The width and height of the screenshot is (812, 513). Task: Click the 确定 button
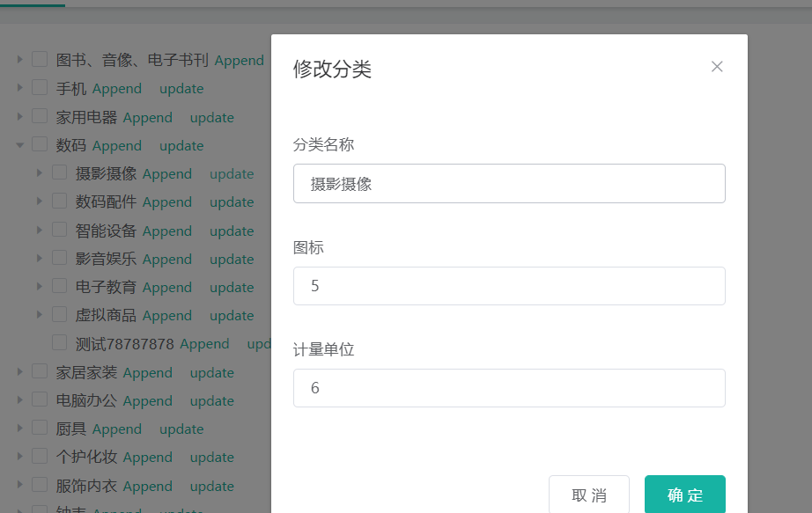684,495
